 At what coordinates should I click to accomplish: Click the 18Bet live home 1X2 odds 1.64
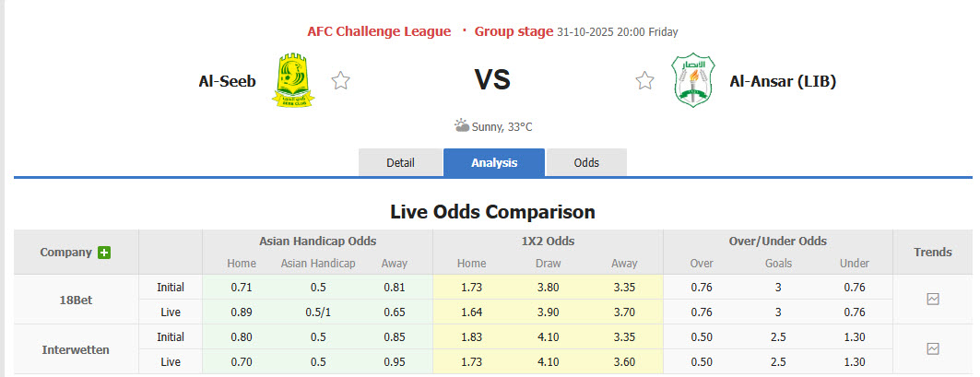pyautogui.click(x=471, y=312)
